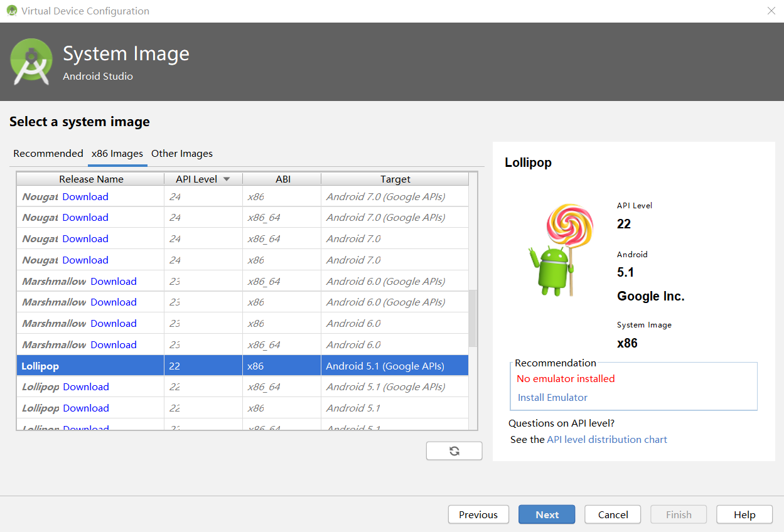784x532 pixels.
Task: Open Help for this dialog
Action: click(744, 514)
